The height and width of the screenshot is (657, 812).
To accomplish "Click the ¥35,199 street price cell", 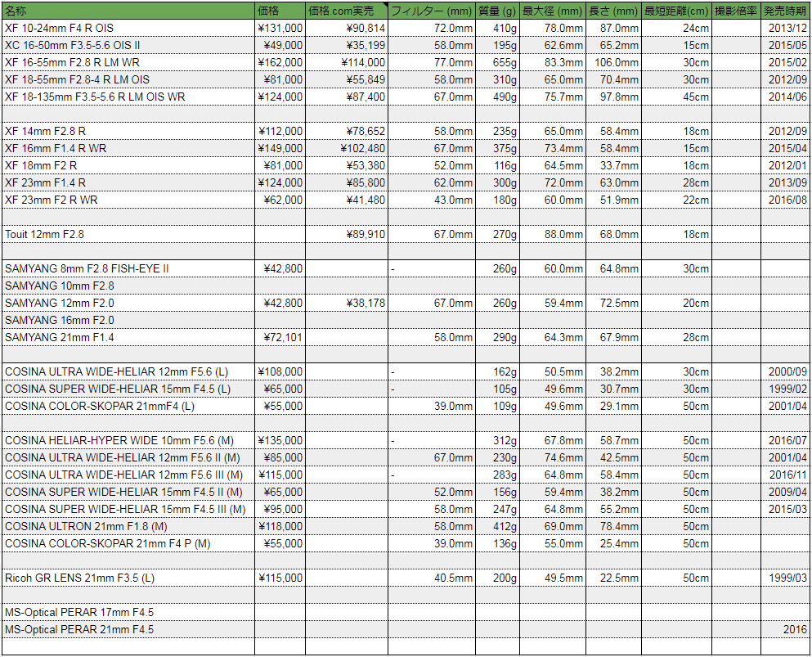I will 347,45.
